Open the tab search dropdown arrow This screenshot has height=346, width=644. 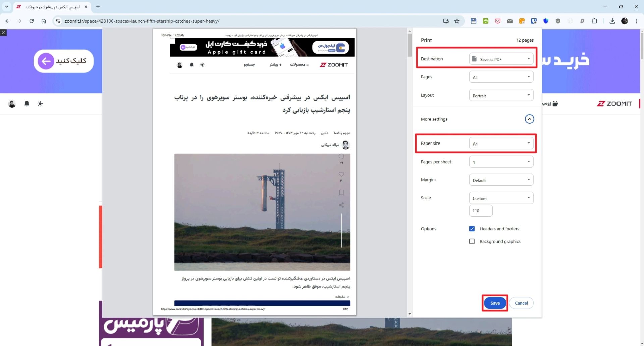coord(6,7)
